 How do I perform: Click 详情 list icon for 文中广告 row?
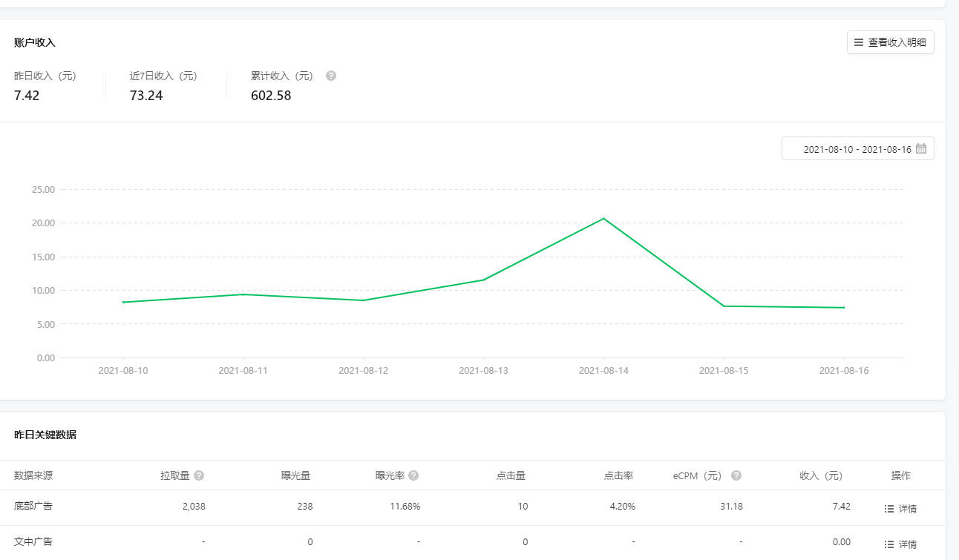[889, 544]
